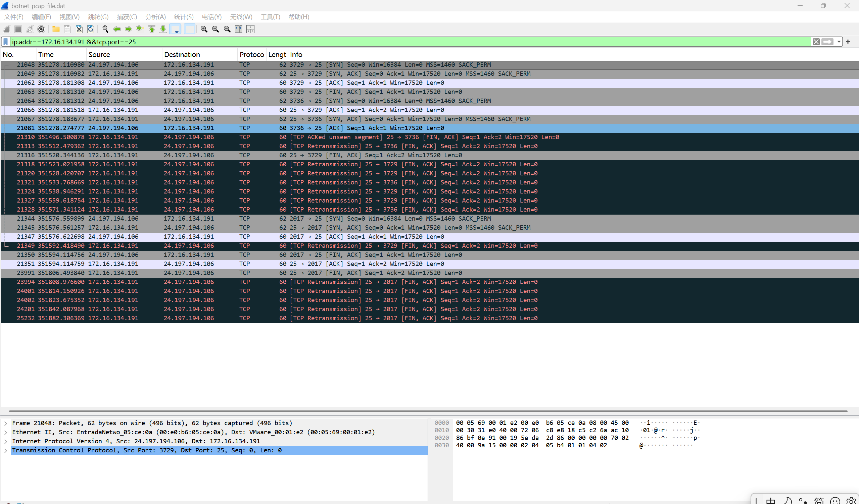The image size is (859, 504).
Task: Toggle auto-scroll during live capture
Action: [x=175, y=29]
